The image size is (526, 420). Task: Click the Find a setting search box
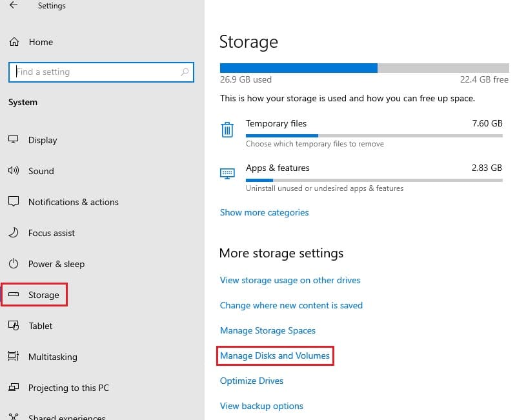coord(101,72)
